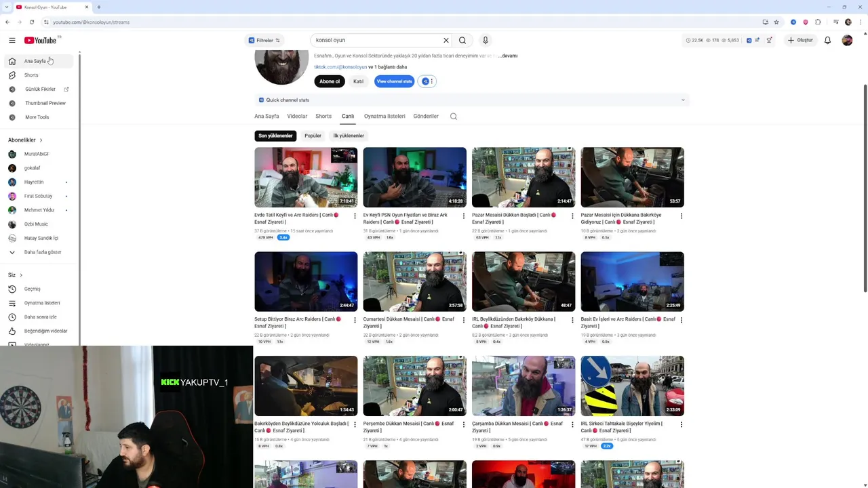This screenshot has height=488, width=868.
Task: Switch to channel Oynatma listeleri tab
Action: click(x=384, y=116)
